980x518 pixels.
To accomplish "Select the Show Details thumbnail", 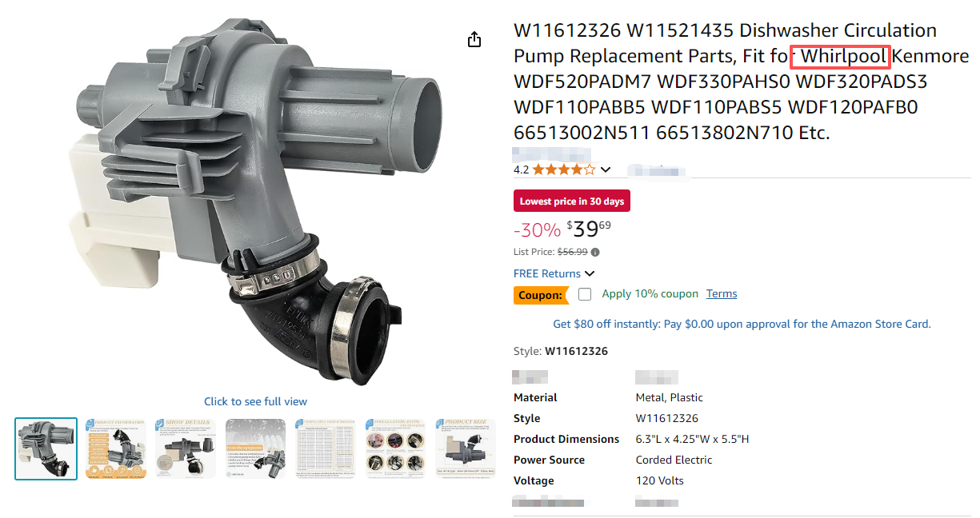I will click(186, 448).
